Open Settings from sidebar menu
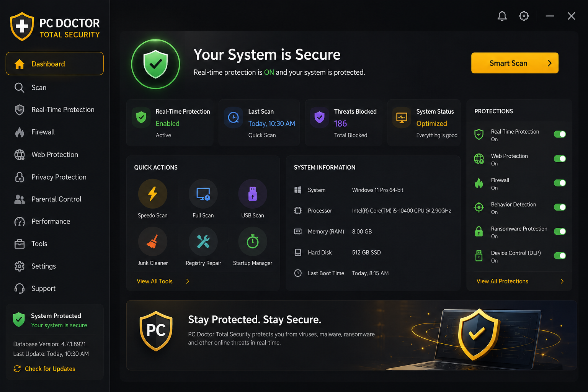 tap(55, 266)
